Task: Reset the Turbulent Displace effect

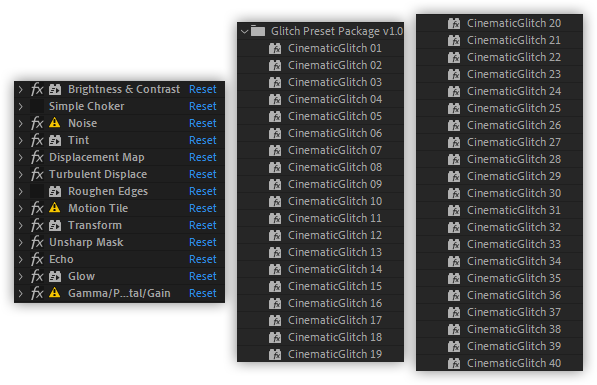Action: [x=203, y=174]
